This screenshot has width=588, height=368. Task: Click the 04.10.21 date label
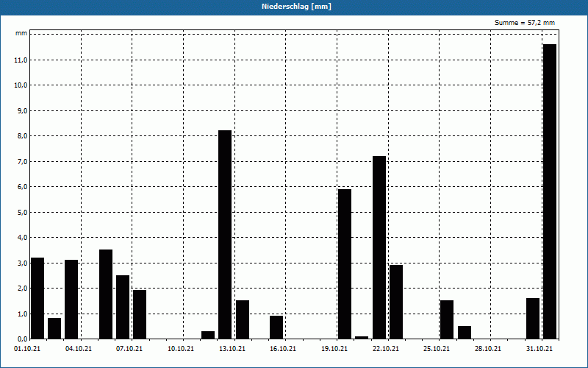(x=79, y=349)
